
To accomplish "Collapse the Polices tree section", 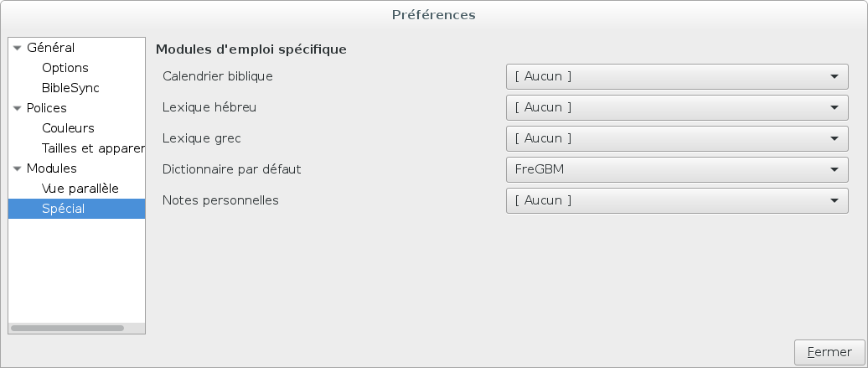I will [x=17, y=109].
